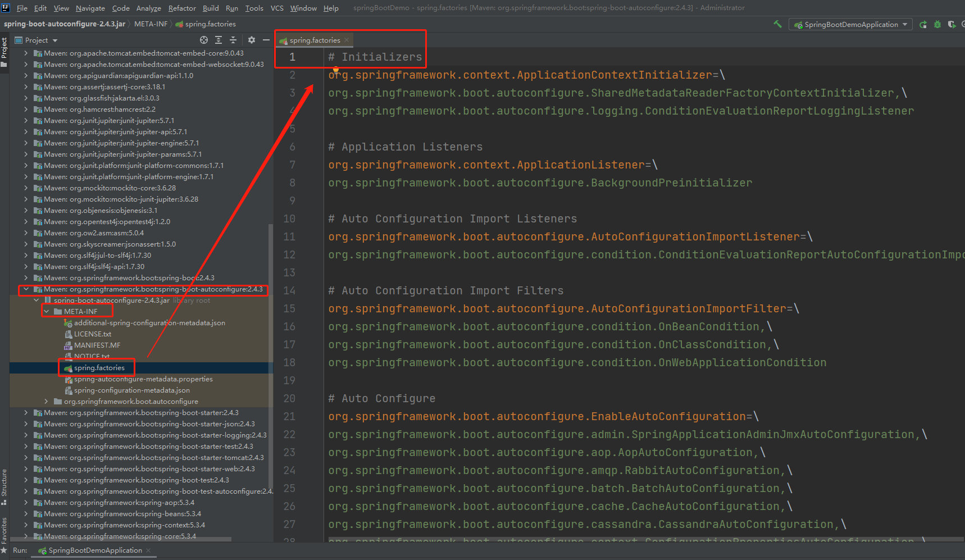Expand Maven spring-boot-starter-web:2.4.3 node
This screenshot has height=560, width=965.
point(26,469)
